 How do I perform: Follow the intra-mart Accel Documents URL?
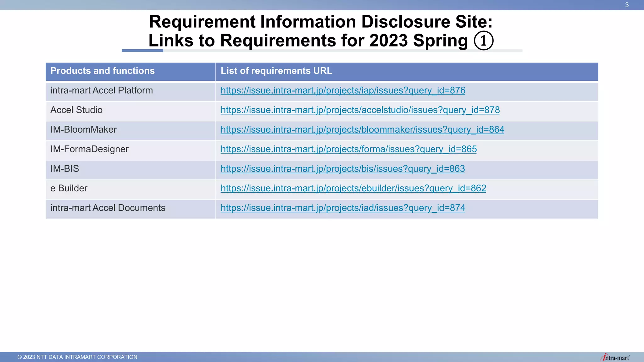tap(343, 208)
